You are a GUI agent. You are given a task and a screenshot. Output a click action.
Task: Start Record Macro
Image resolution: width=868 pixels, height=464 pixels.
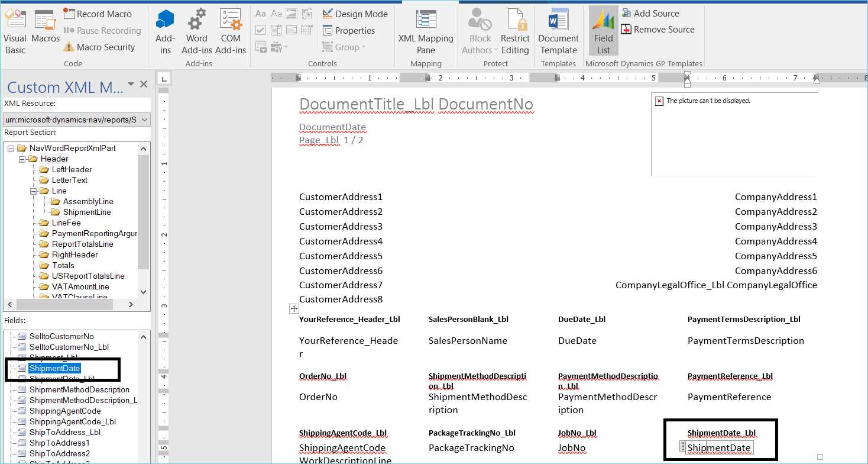98,14
